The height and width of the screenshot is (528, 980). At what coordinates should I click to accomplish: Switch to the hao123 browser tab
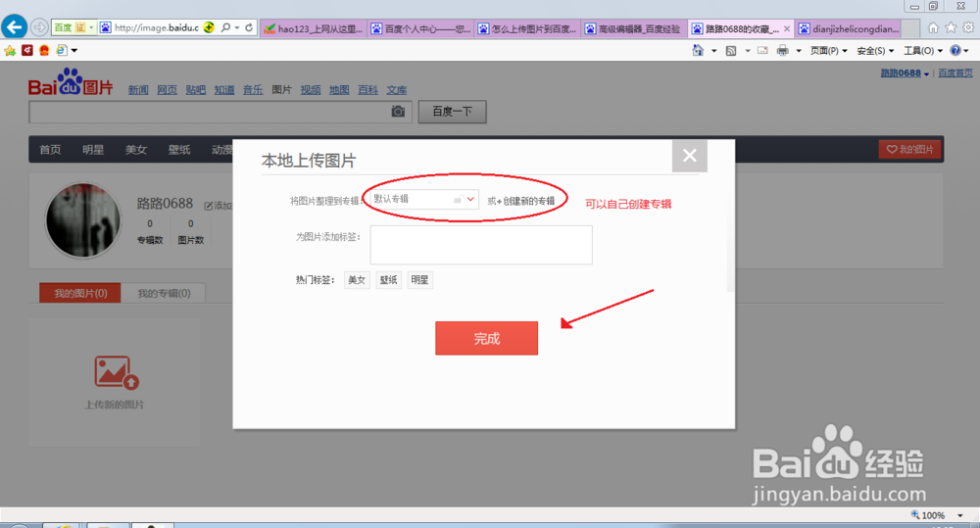coord(314,28)
